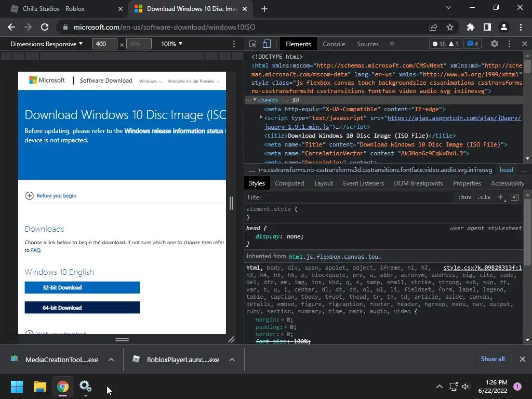Image resolution: width=532 pixels, height=399 pixels.
Task: Close the Chillz Studios Roblox tab
Action: 121,9
